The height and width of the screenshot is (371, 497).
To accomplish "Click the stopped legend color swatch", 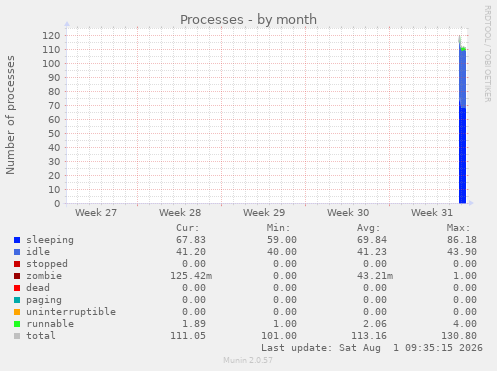I will point(17,264).
